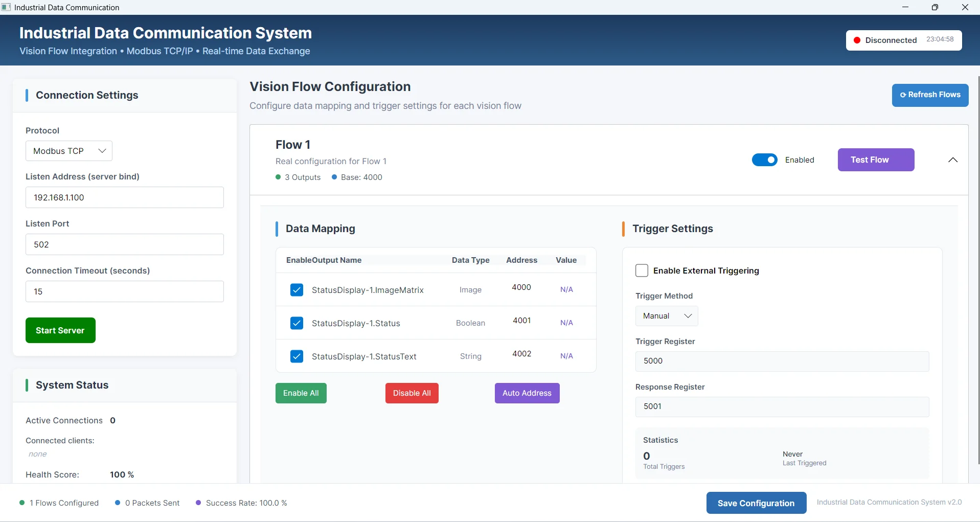Click address 4001 for Status row
Screen dimensions: 980x522
point(521,321)
